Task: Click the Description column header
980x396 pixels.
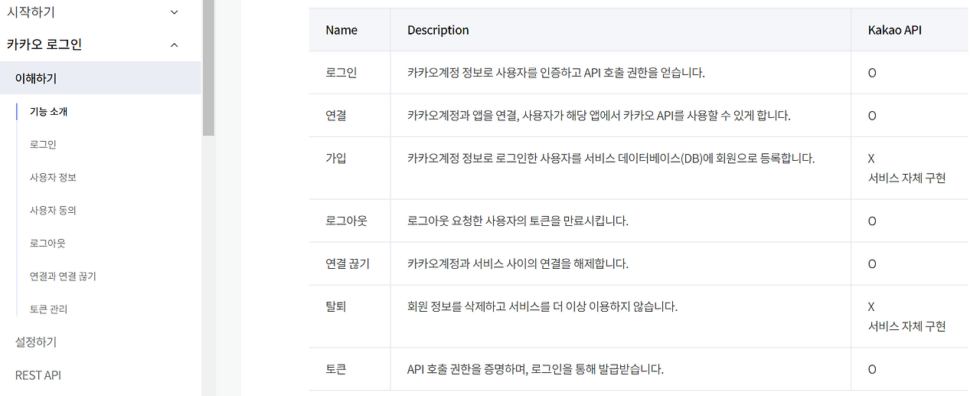Action: [438, 31]
